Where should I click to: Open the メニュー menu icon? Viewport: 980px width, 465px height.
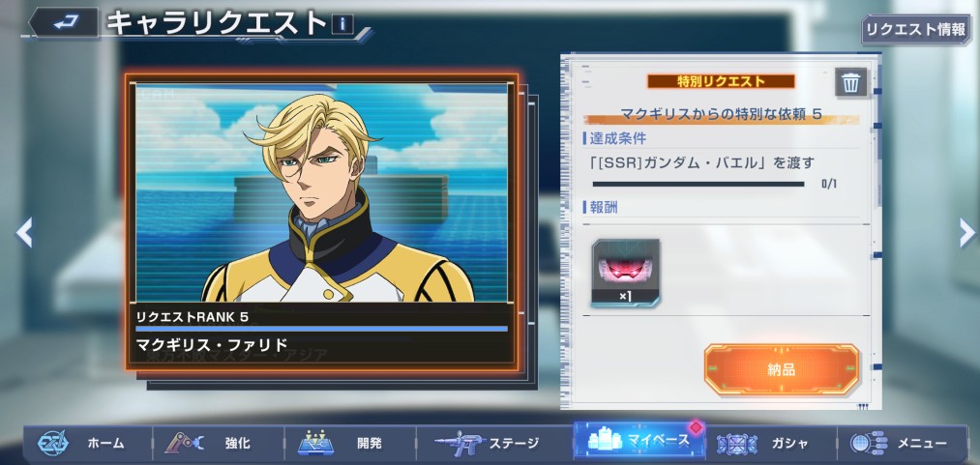coord(869,443)
